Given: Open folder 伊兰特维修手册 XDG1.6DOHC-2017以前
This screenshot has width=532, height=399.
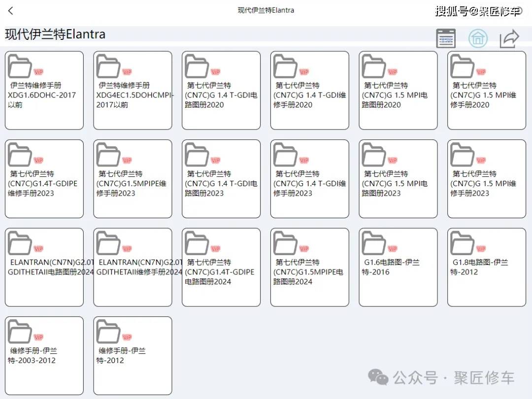Looking at the screenshot, I should (x=44, y=91).
